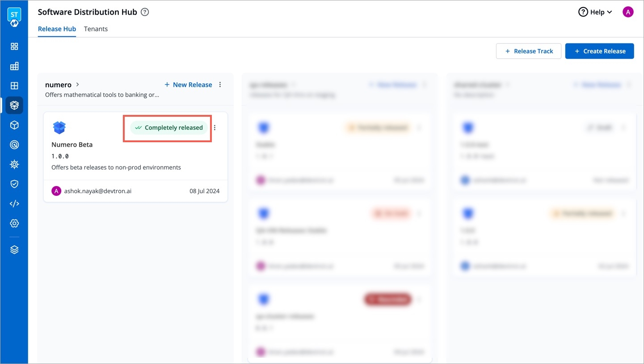This screenshot has height=364, width=644.
Task: Expand the Help dropdown menu
Action: click(595, 12)
